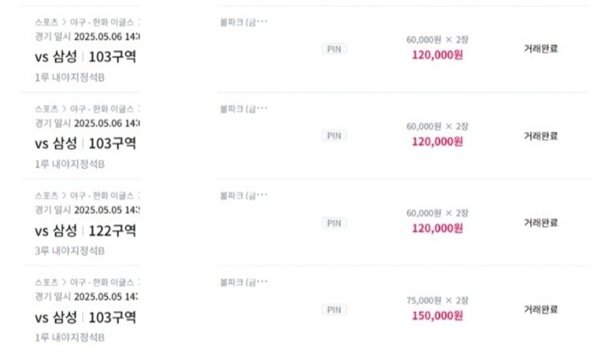Click the breadcrumb chevron after 스포츠 in the 122구역 row
The width and height of the screenshot is (600, 361).
click(64, 196)
